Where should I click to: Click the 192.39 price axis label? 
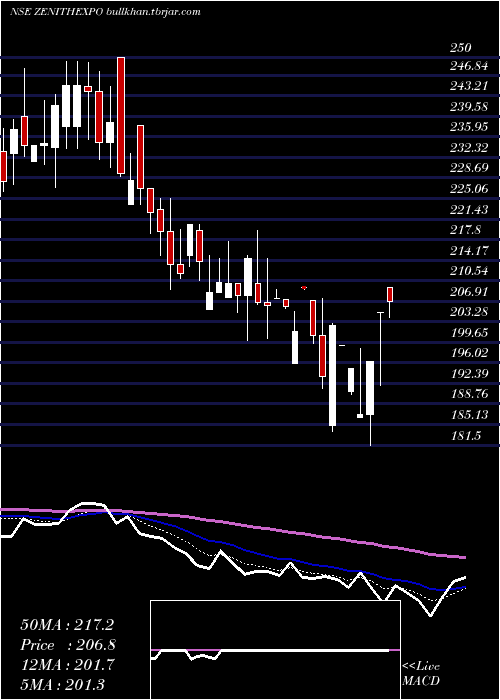[x=469, y=374]
